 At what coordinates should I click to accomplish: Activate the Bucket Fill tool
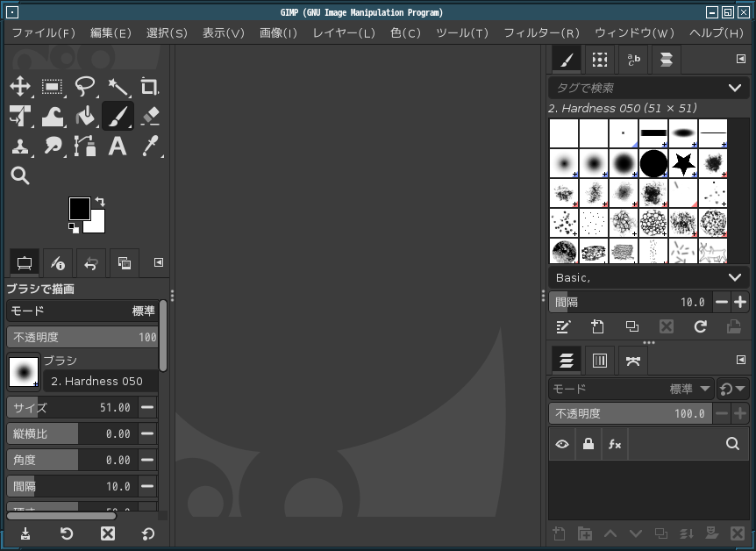click(x=85, y=116)
